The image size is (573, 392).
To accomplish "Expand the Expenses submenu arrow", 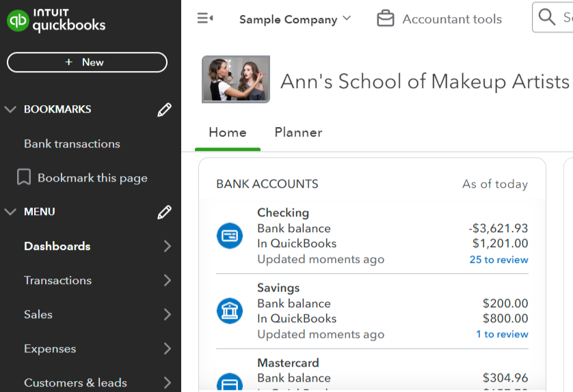I will pos(168,348).
